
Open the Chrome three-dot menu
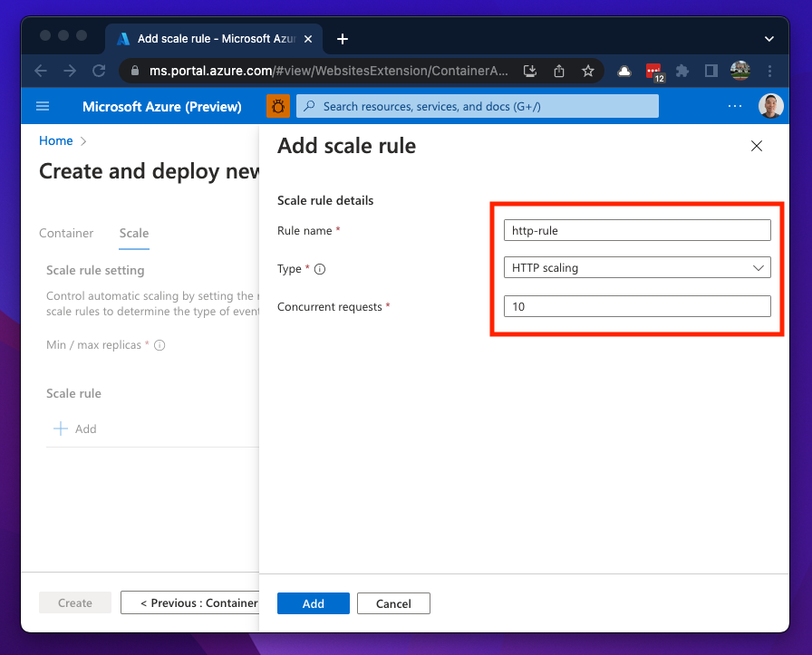pyautogui.click(x=770, y=71)
